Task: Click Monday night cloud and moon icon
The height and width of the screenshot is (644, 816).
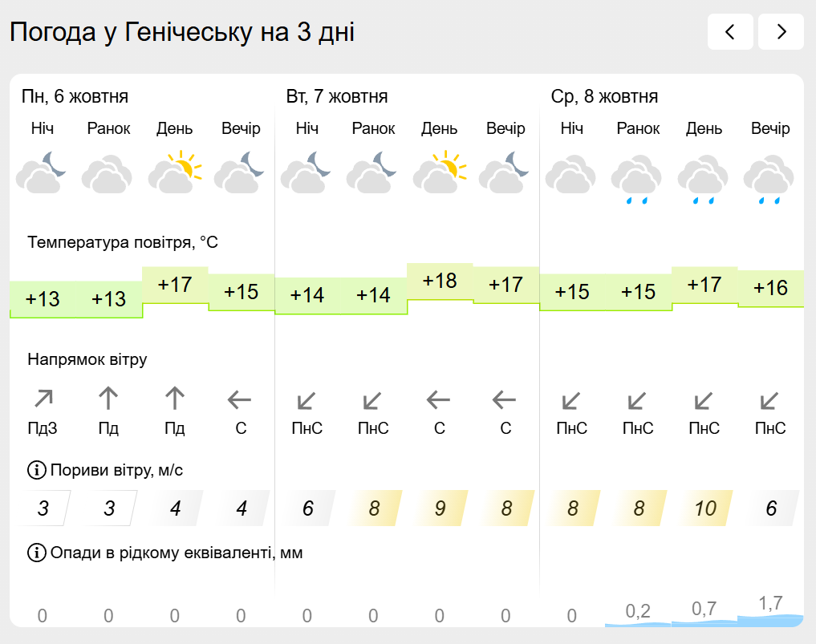Action: coord(42,172)
